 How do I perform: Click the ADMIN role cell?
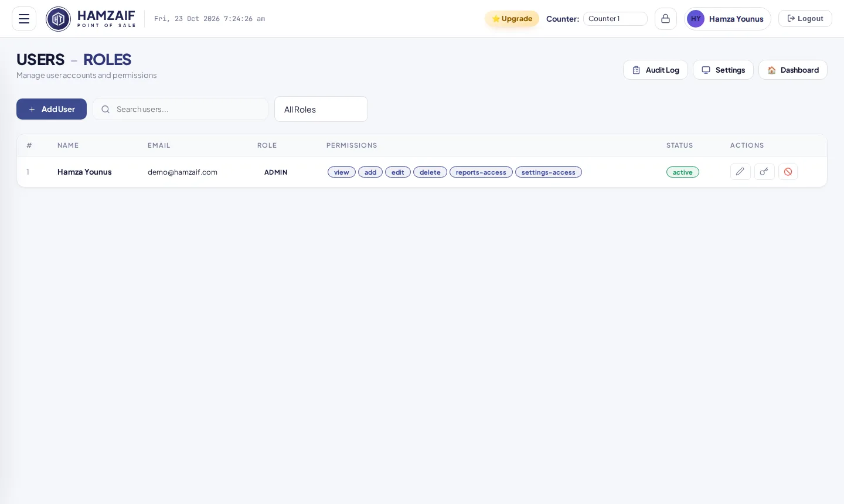click(275, 172)
